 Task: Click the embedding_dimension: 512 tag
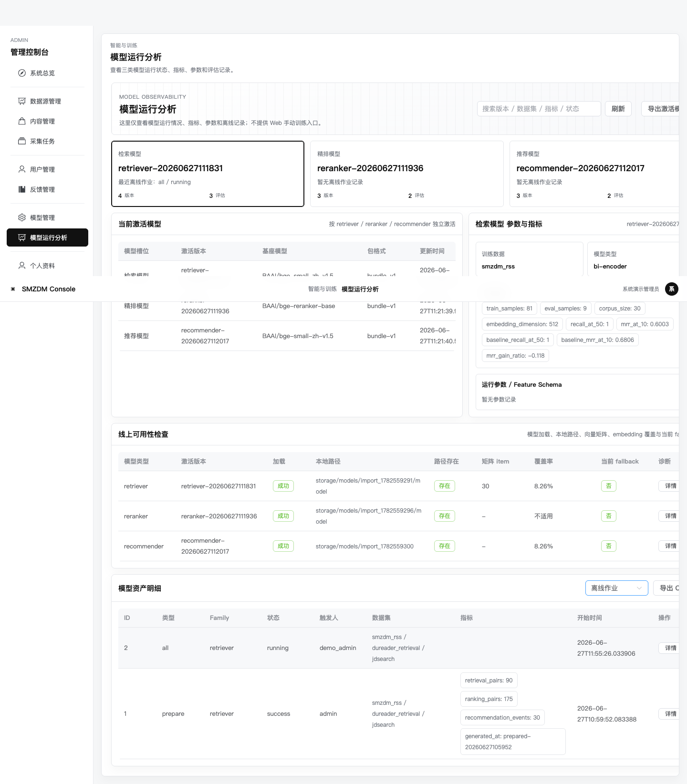[522, 324]
